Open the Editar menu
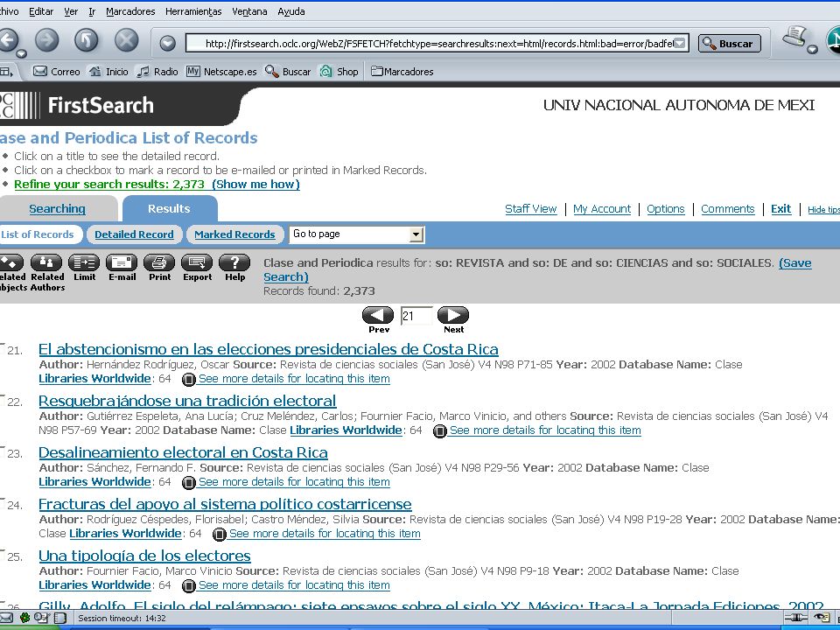The image size is (840, 630). (x=41, y=11)
